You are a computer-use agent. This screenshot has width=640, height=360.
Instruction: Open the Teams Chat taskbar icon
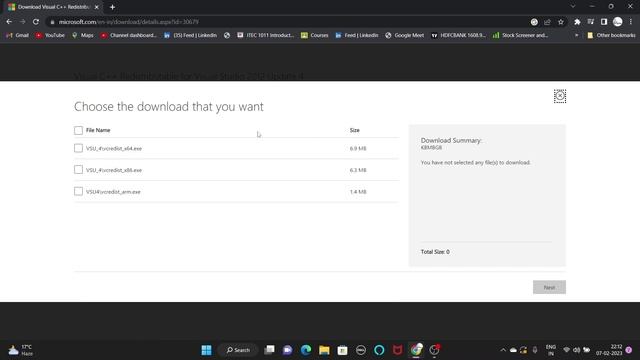[287, 350]
